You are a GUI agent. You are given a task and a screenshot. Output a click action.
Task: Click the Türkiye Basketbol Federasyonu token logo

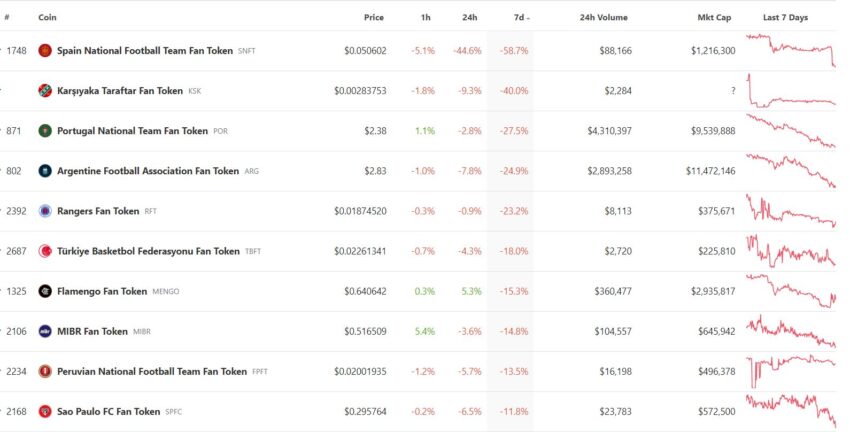click(45, 252)
